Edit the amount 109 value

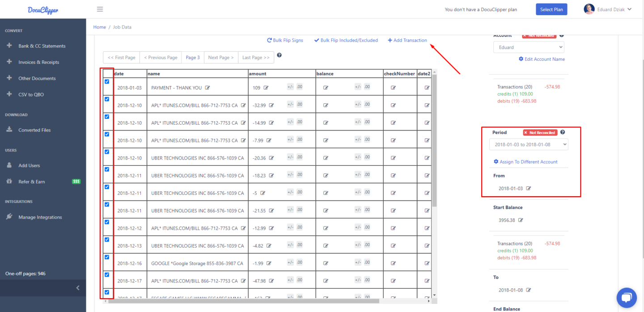[x=266, y=88]
